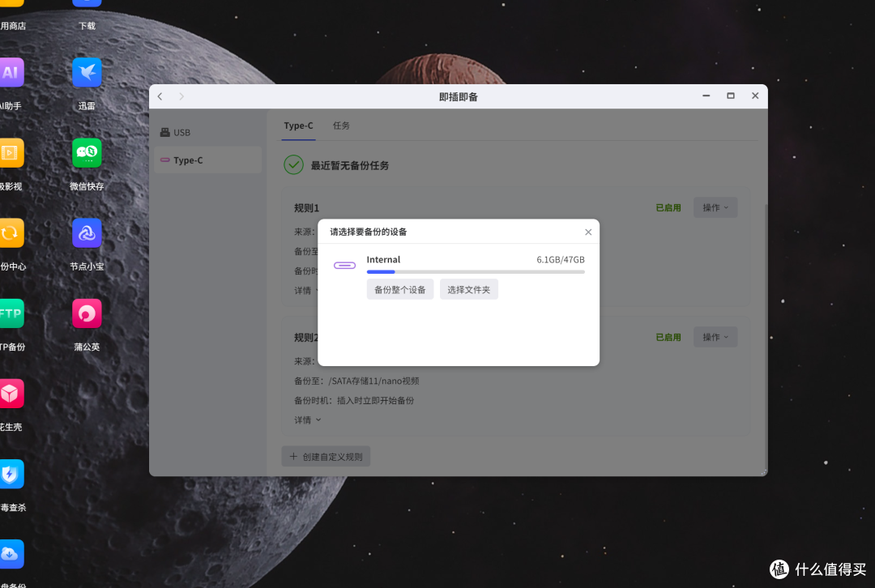Maximize the 即插即备 window

coord(731,96)
